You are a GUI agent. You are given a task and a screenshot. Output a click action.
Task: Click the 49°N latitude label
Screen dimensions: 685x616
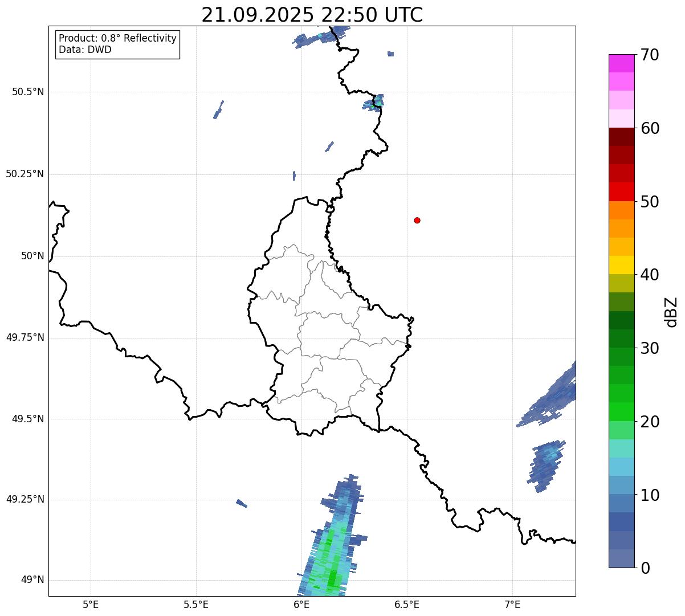[32, 580]
